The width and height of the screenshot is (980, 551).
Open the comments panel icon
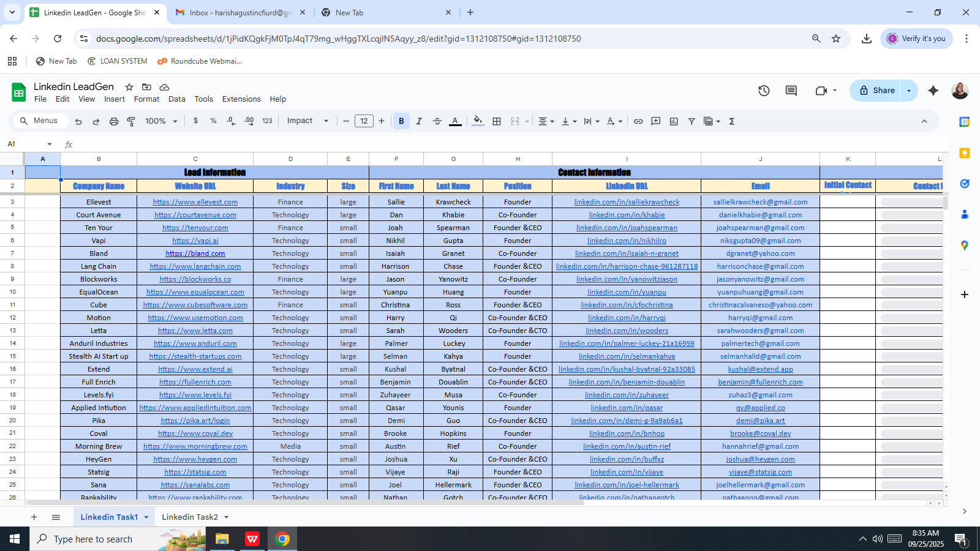point(791,91)
